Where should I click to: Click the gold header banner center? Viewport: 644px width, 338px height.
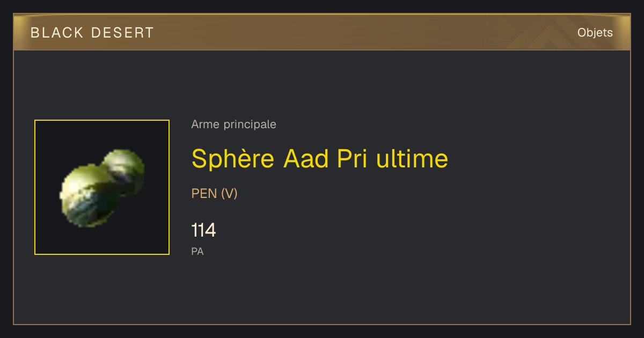[x=322, y=33]
